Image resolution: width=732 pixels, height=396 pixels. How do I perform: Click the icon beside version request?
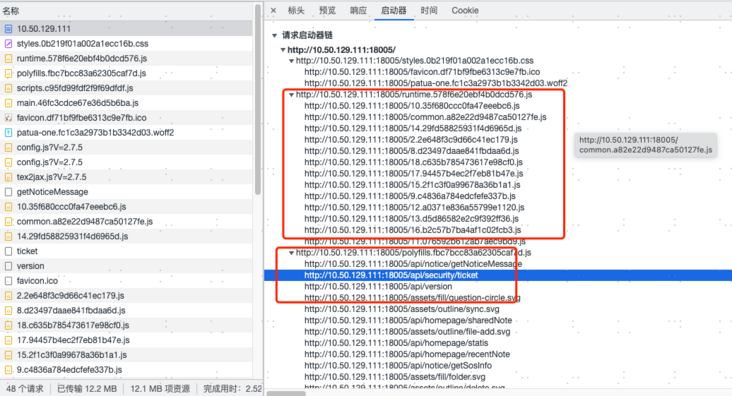point(8,266)
